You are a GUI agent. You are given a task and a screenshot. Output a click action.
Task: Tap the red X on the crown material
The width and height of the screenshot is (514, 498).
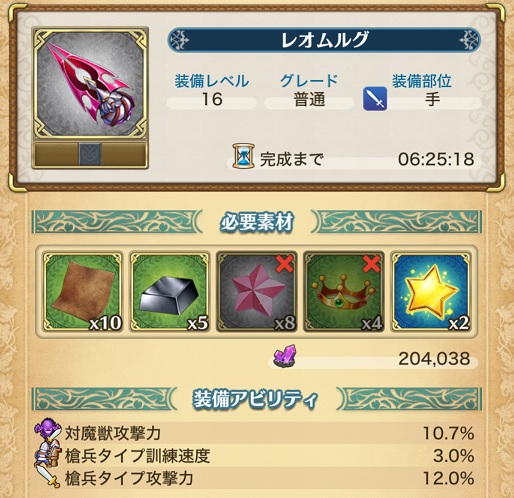(371, 264)
